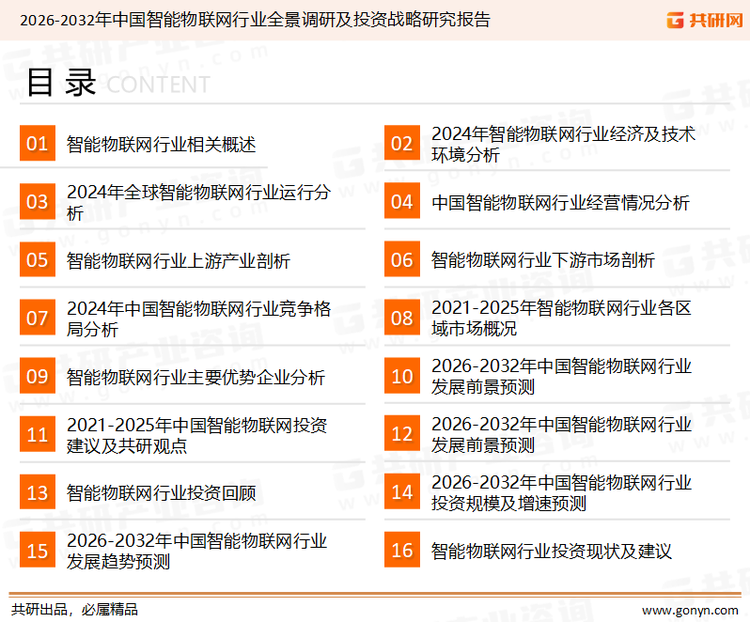Open chapter 智能物联网行业上游产业剖析

tap(178, 261)
